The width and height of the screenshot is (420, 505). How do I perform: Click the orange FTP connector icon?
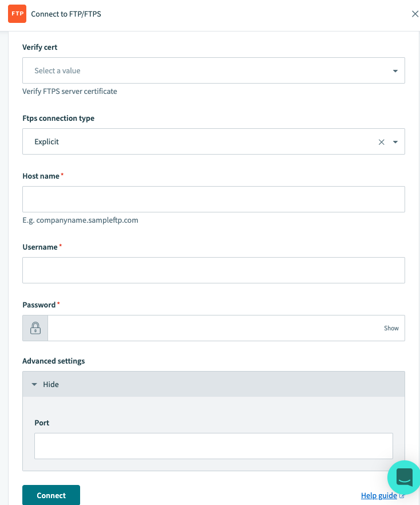coord(17,14)
